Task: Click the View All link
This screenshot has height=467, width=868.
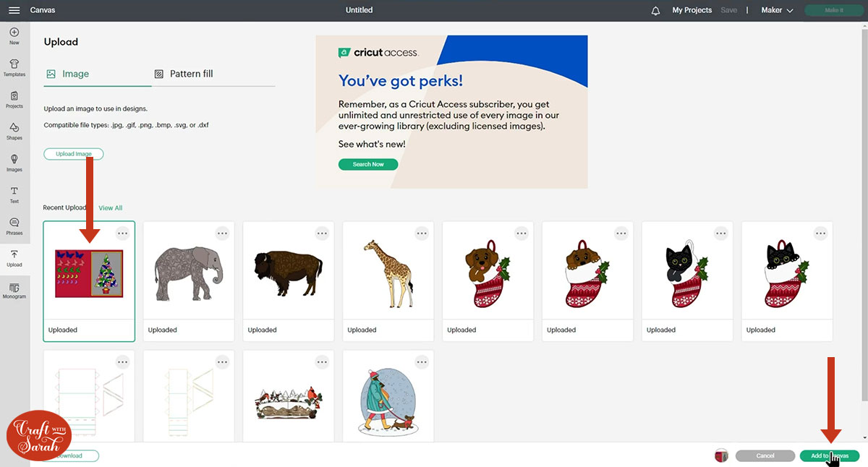Action: (x=110, y=208)
